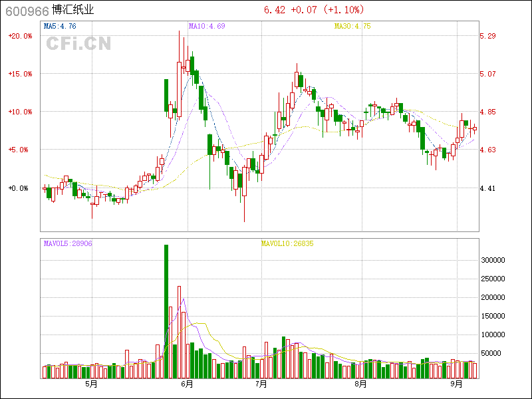Select the MA10:4.69 indicator label

(x=207, y=27)
